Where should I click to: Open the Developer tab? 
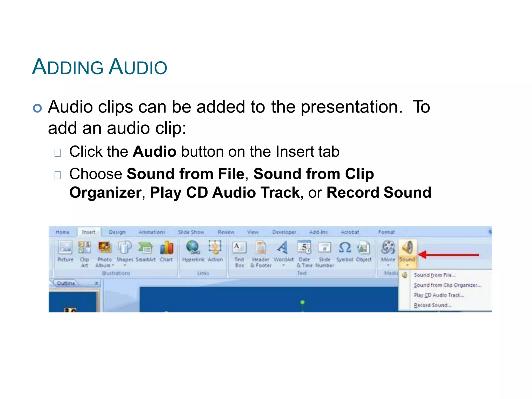(284, 232)
